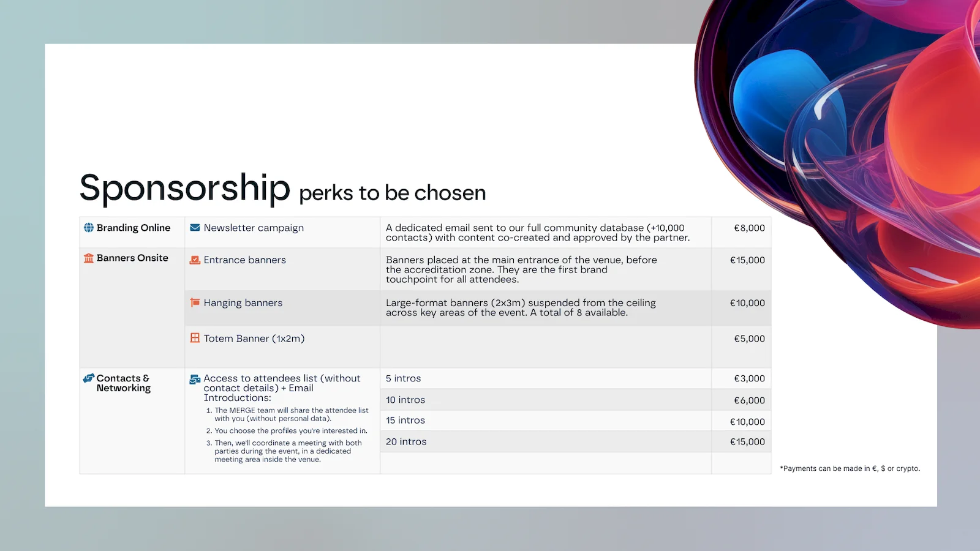Choose the 20 intros row
Screen dimensions: 980x551
(406, 441)
